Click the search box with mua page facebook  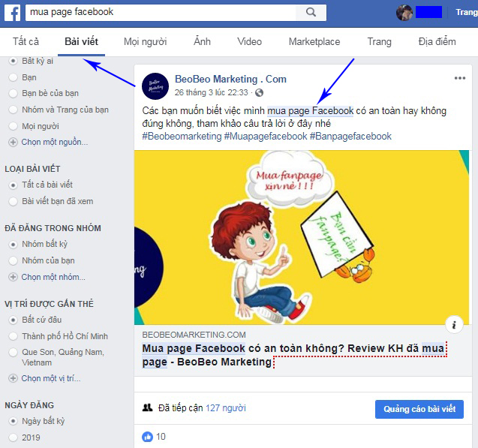click(161, 13)
